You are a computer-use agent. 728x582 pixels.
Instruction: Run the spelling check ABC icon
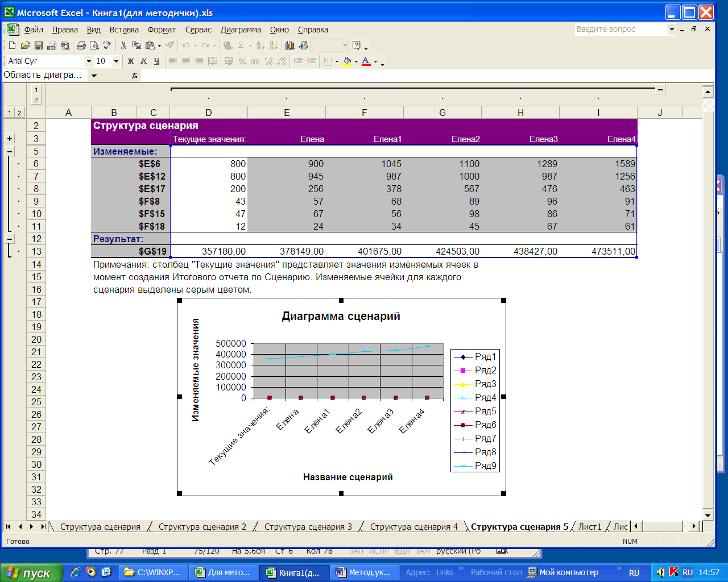click(107, 45)
